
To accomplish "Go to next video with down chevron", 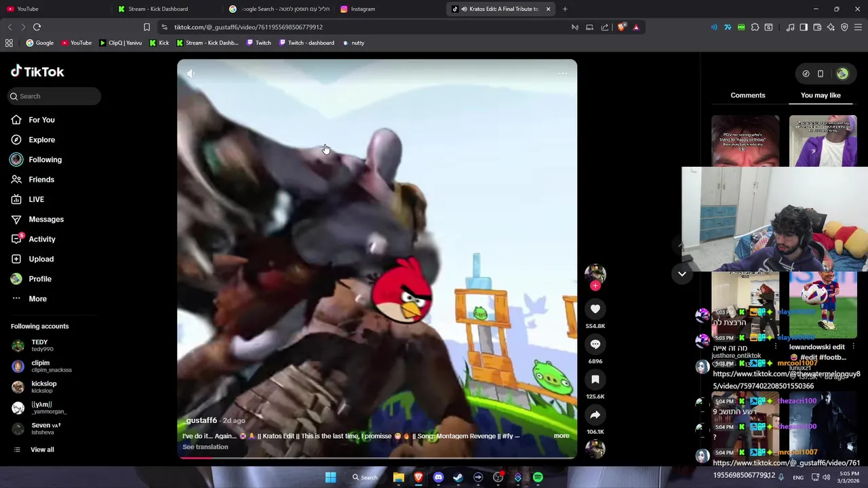I will pos(682,274).
